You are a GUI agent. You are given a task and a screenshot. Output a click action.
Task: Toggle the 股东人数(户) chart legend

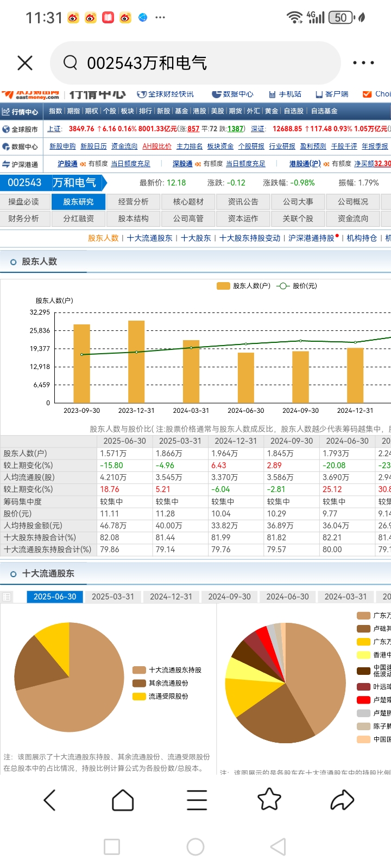(243, 286)
